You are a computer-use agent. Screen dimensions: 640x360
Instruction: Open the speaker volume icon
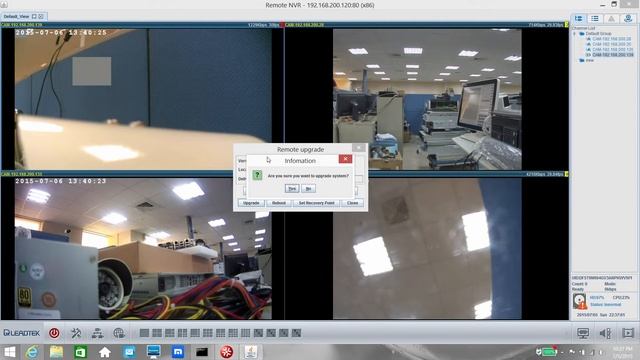pos(605,333)
